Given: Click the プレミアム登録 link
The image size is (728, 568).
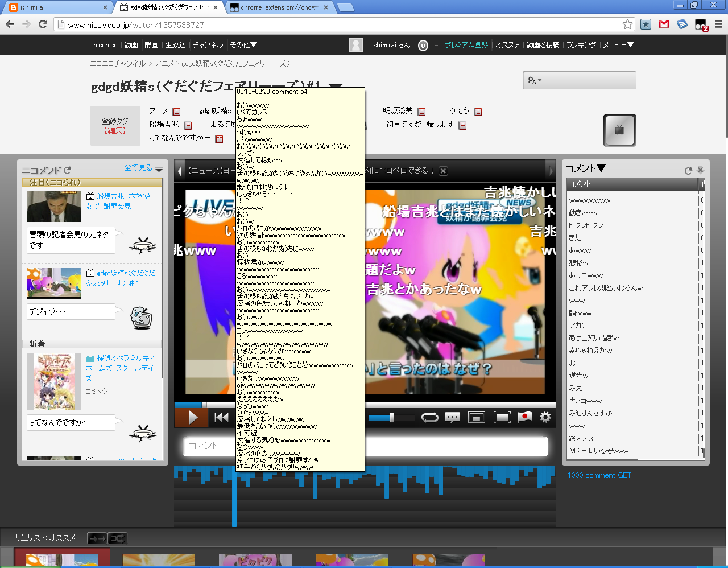Looking at the screenshot, I should [x=466, y=45].
